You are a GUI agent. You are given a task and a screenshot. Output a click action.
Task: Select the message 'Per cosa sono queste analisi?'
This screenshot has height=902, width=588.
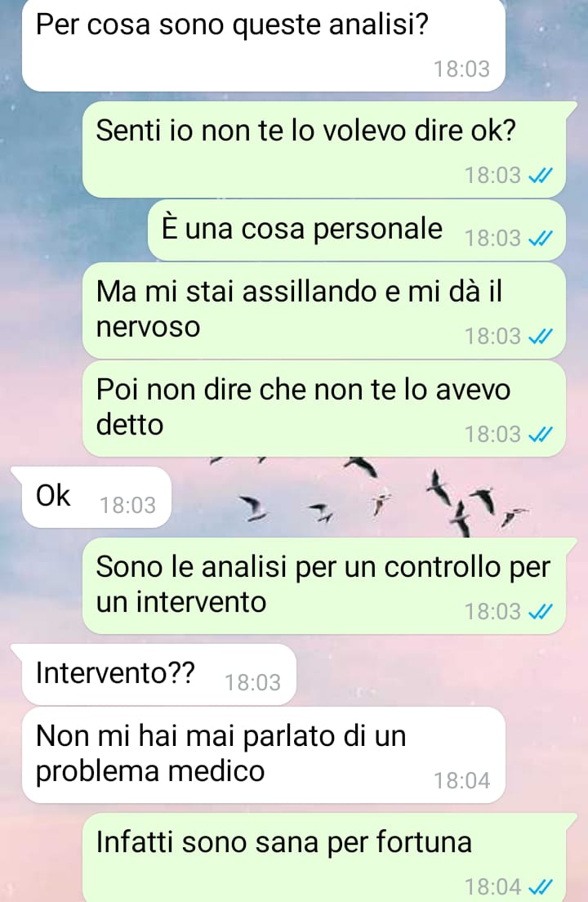pyautogui.click(x=263, y=45)
